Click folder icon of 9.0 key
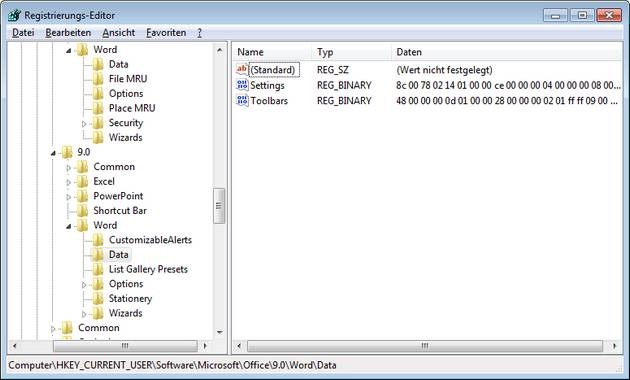This screenshot has width=630, height=380. (x=67, y=152)
